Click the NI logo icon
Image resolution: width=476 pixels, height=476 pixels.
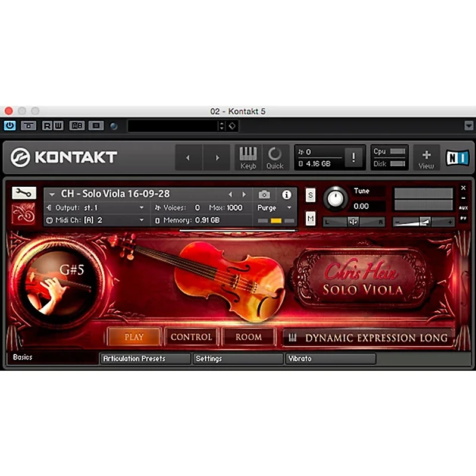pos(457,158)
